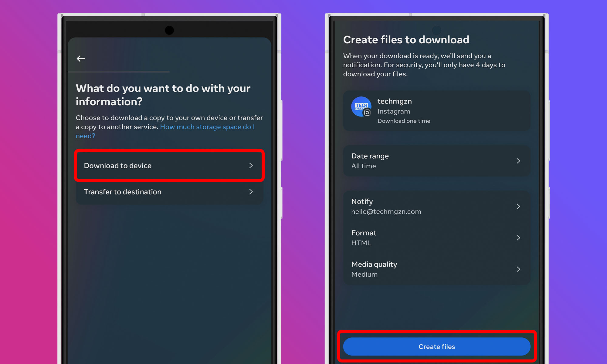Open the Notify email setting

(437, 206)
